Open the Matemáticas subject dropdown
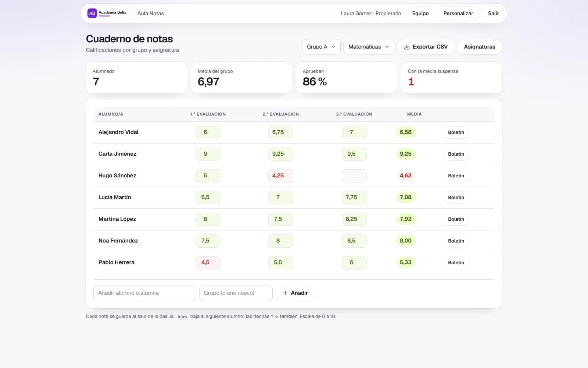Screen dimensions: 588x368 pos(369,47)
